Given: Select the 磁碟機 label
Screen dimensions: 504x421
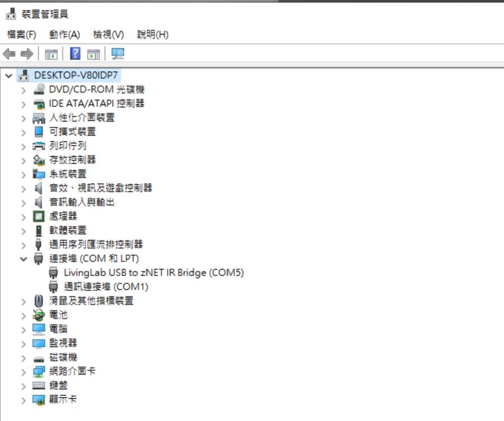Looking at the screenshot, I should coord(63,357).
